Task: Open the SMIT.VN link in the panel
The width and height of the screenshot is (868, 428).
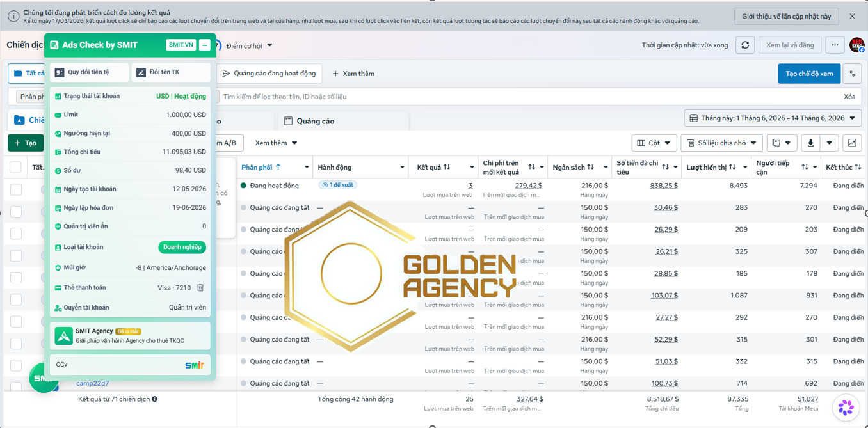Action: coord(181,45)
